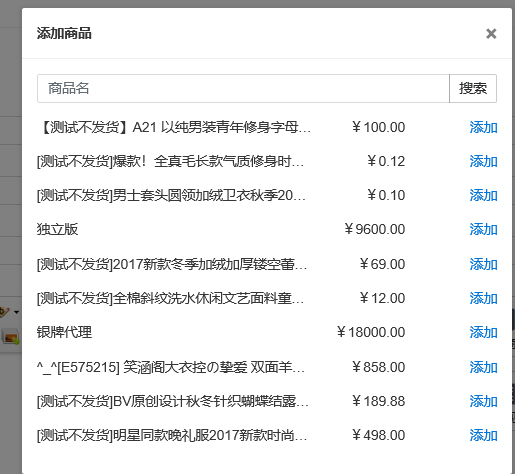
Task: Click the 商品名 search input field
Action: [x=243, y=88]
